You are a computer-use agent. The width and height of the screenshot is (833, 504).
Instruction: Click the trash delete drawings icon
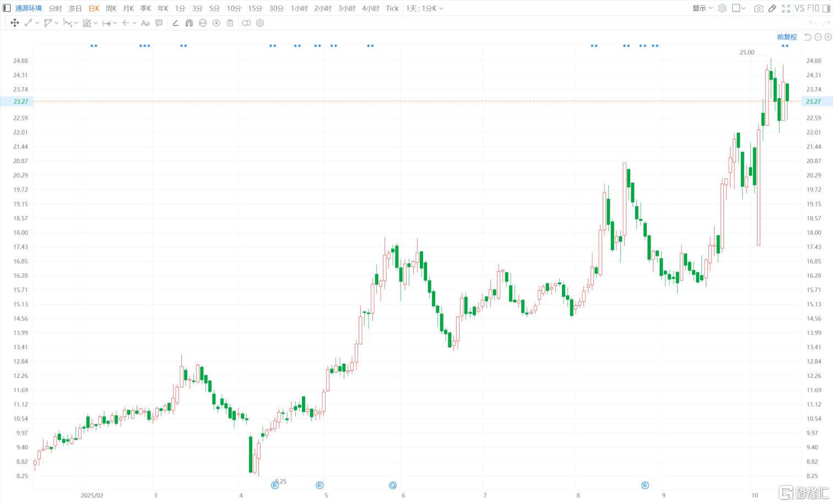(230, 23)
